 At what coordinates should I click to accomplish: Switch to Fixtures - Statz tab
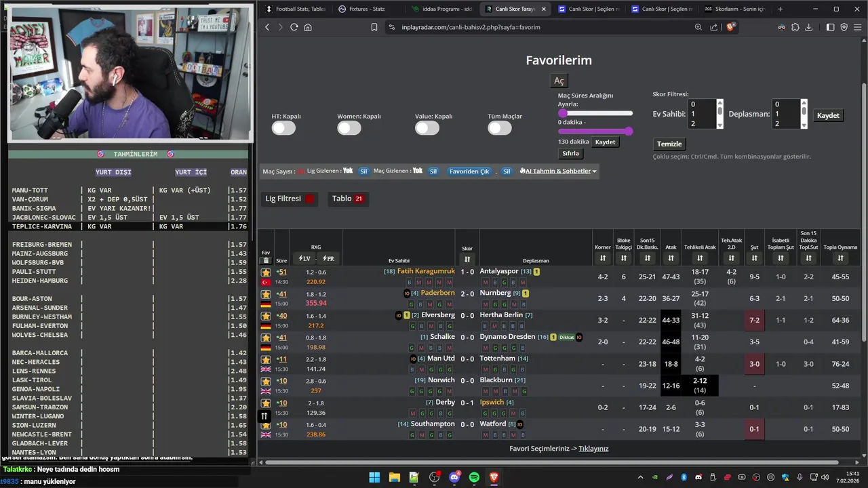point(366,9)
